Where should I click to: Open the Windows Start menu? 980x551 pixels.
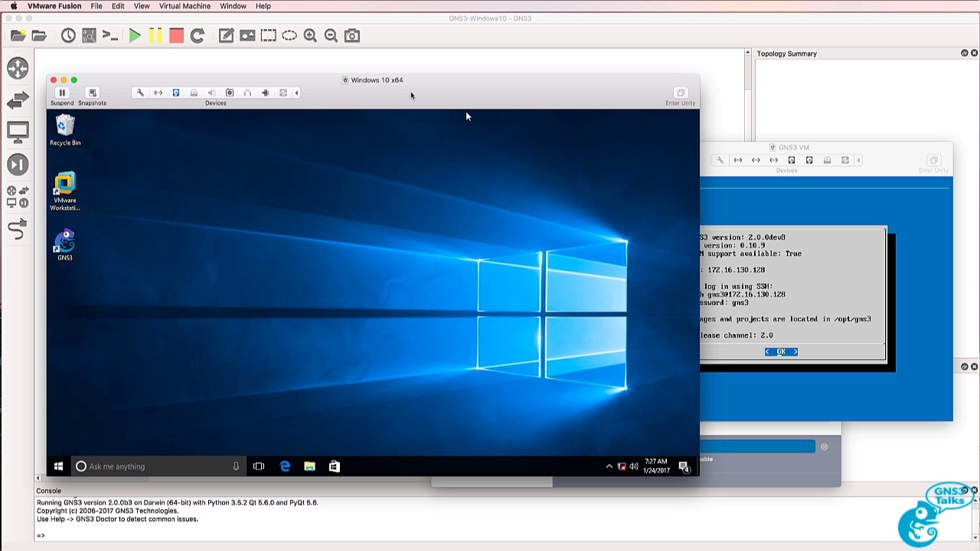click(x=58, y=466)
